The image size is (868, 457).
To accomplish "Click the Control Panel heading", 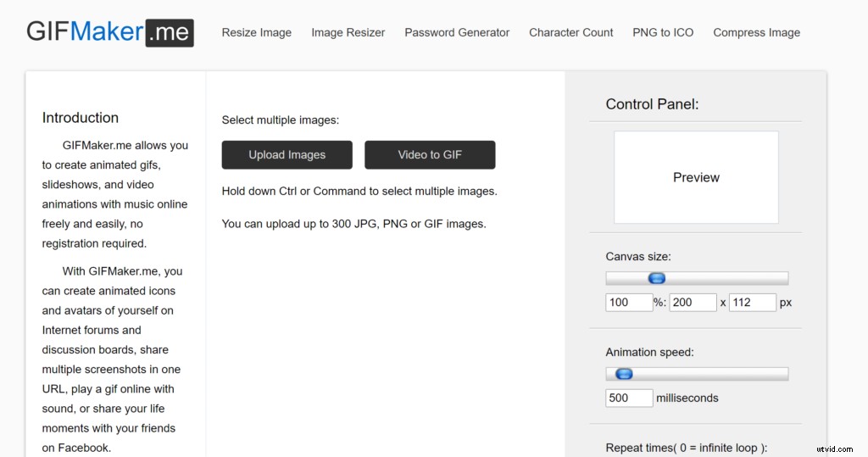I will click(652, 104).
